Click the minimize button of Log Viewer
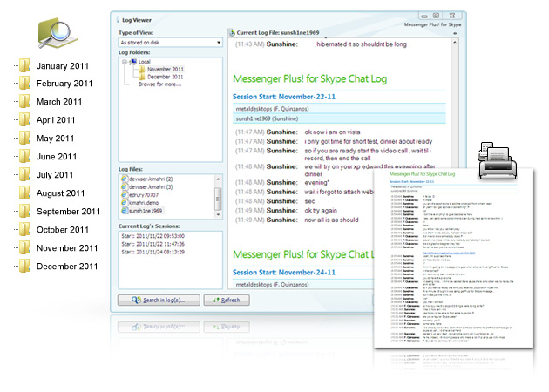This screenshot has height=392, width=549. [424, 16]
